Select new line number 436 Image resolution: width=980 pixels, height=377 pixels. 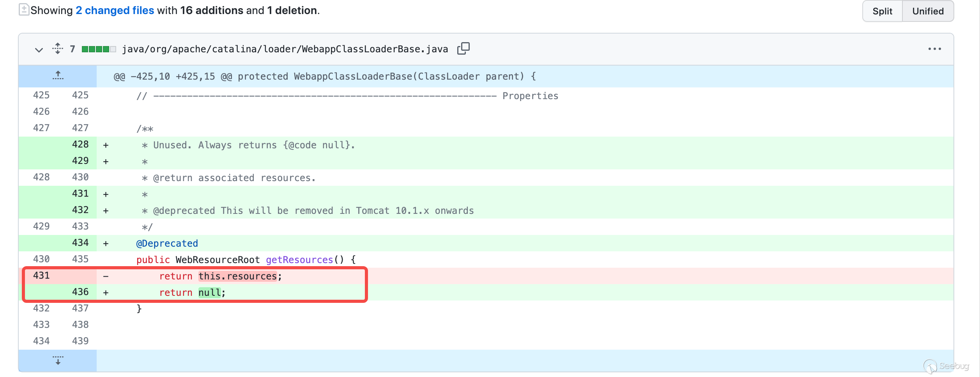(80, 292)
